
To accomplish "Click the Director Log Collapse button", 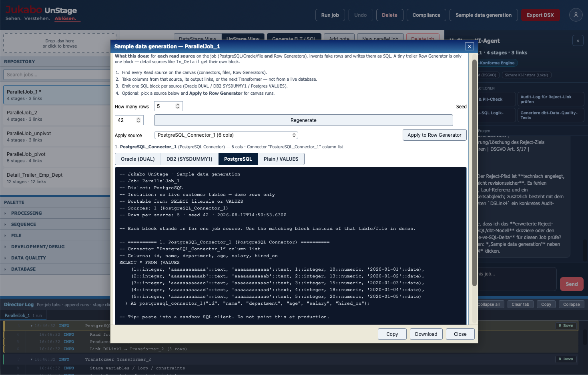I will click(572, 304).
